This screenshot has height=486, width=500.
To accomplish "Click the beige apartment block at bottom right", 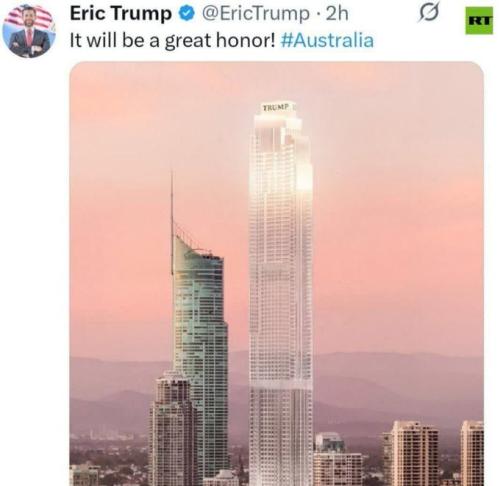I will click(x=411, y=453).
